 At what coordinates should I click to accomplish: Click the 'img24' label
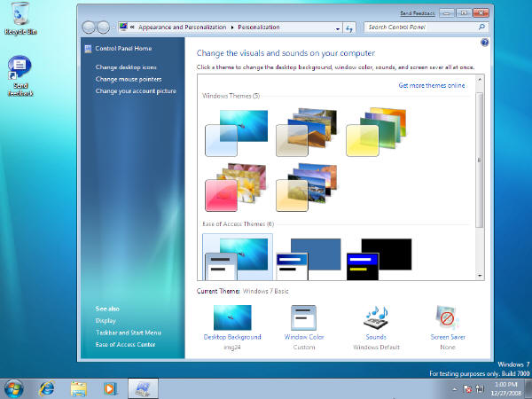(x=232, y=347)
